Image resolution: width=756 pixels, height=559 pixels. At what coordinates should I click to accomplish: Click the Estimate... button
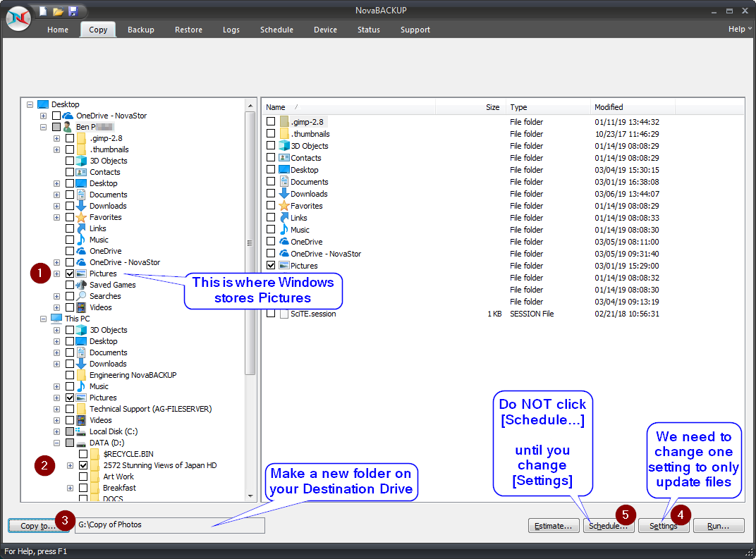pos(554,526)
